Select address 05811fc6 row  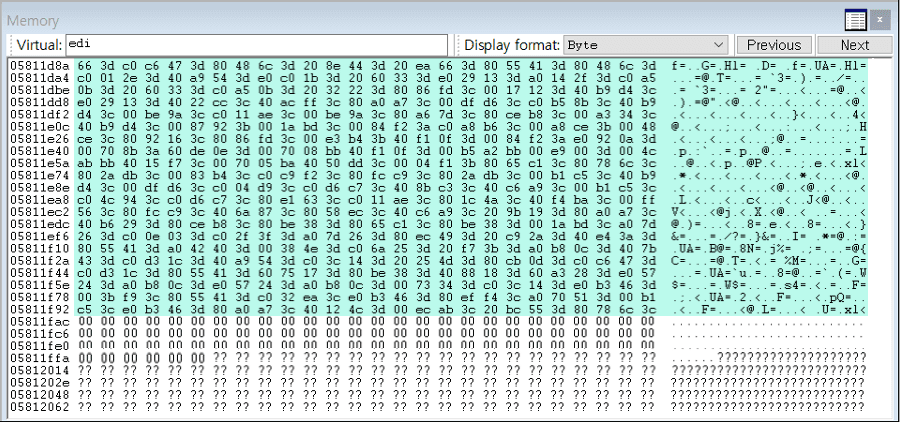40,333
